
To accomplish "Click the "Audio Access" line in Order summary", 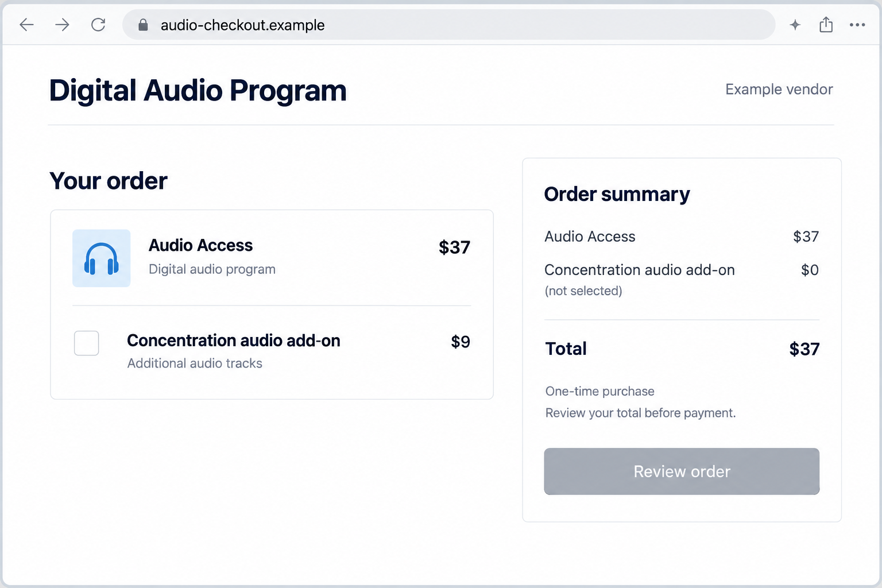I will 590,237.
